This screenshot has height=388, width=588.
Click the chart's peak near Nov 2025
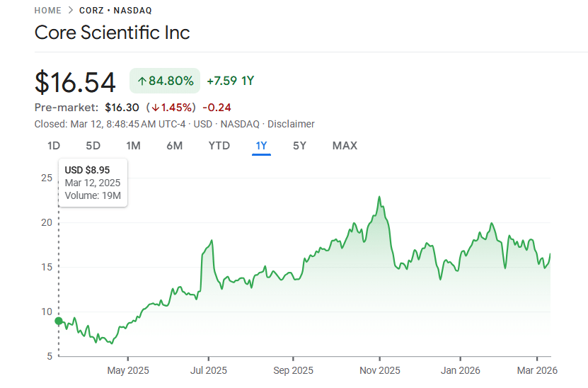coord(380,197)
